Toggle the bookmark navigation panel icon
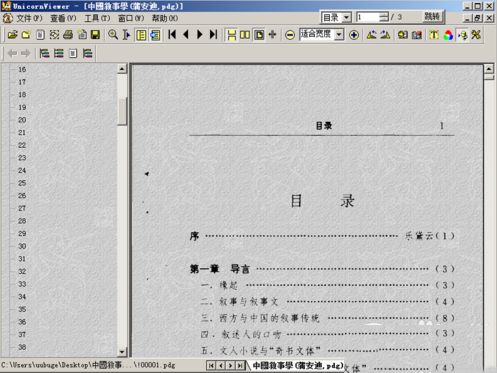Image resolution: width=497 pixels, height=373 pixels. tap(141, 35)
